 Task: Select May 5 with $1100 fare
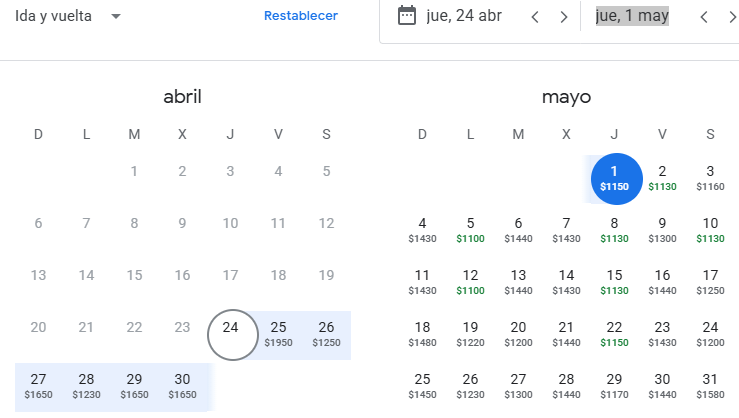tap(470, 229)
